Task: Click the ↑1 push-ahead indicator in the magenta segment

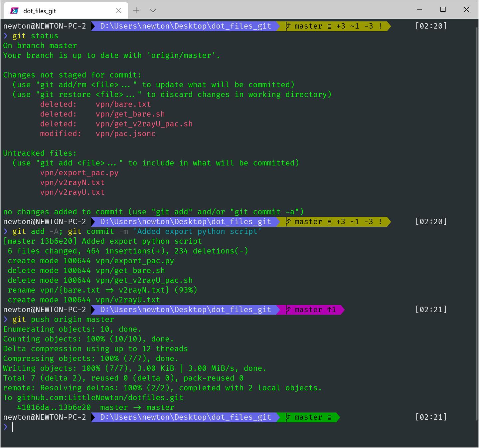Action: pyautogui.click(x=331, y=310)
